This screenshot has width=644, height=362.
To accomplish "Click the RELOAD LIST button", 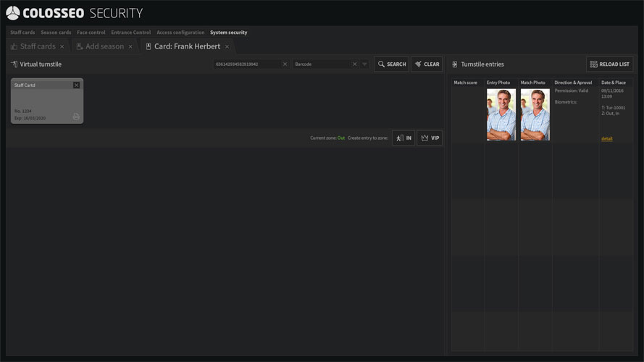I will [x=609, y=64].
